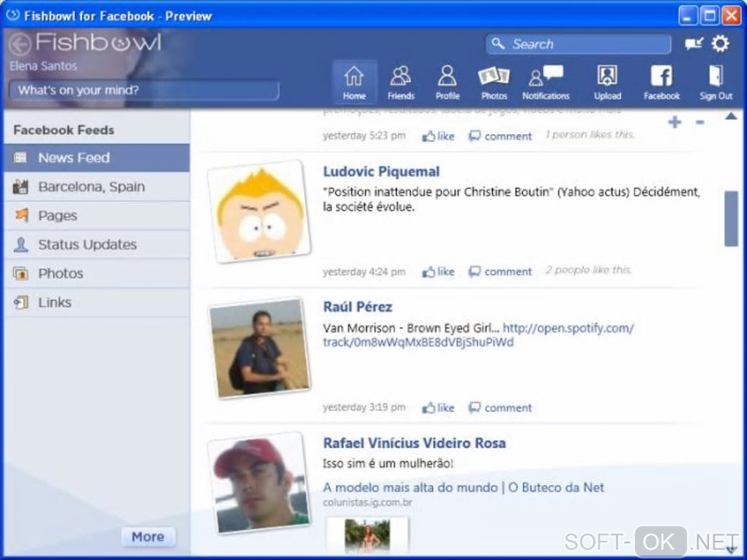Like Raúl Pérez's post
The width and height of the screenshot is (747, 560).
coord(438,408)
